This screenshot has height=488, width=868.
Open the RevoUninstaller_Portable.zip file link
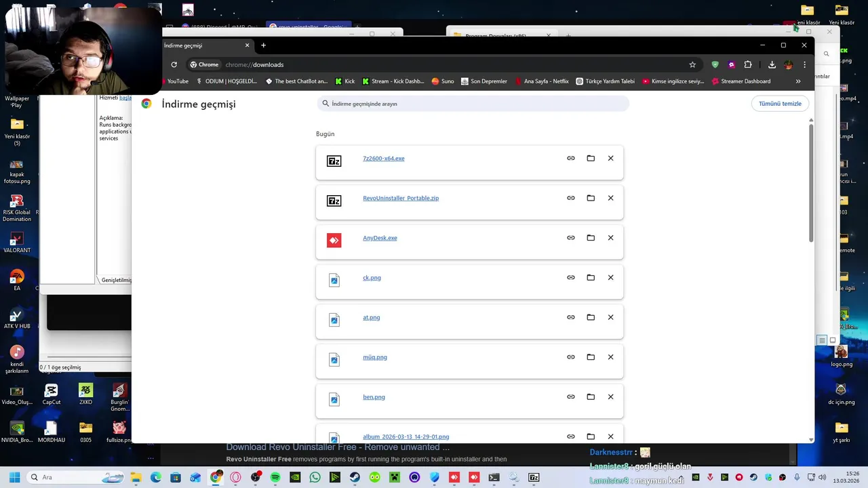(401, 198)
